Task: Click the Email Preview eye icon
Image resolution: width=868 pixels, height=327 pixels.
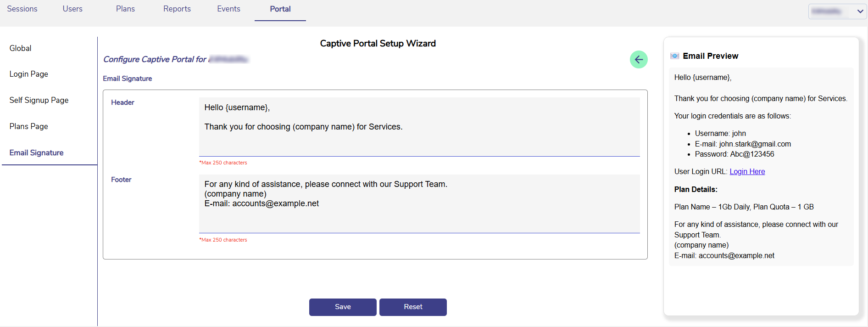Action: [x=674, y=56]
